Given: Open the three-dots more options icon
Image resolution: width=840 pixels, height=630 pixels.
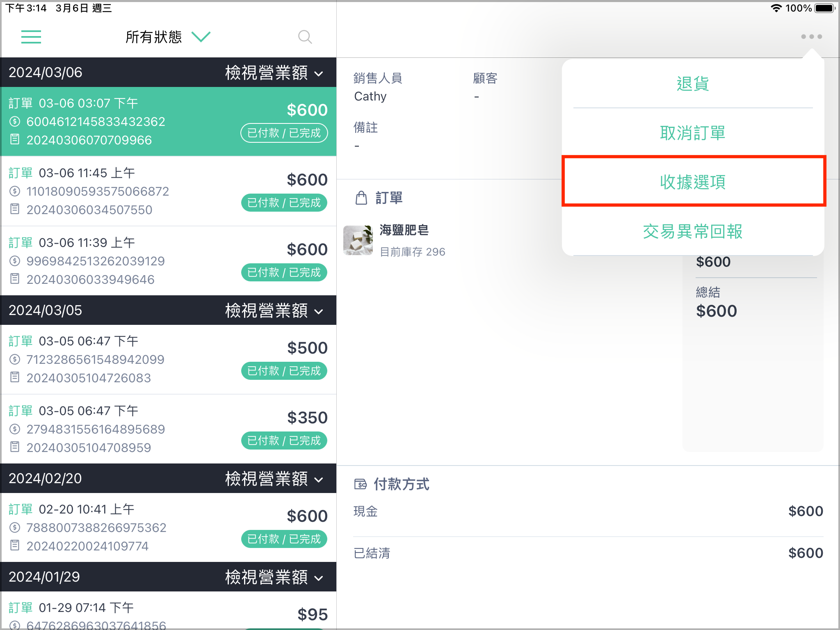Looking at the screenshot, I should pyautogui.click(x=811, y=37).
